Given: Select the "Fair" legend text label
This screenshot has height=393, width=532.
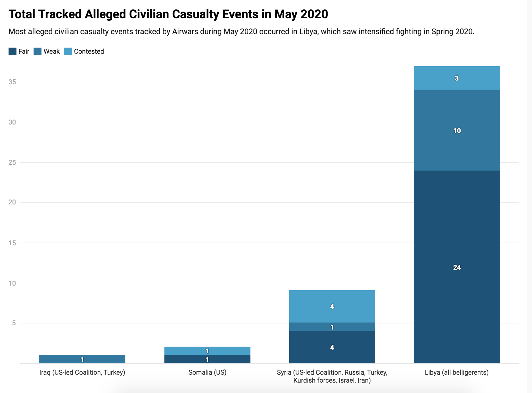Looking at the screenshot, I should tap(24, 51).
